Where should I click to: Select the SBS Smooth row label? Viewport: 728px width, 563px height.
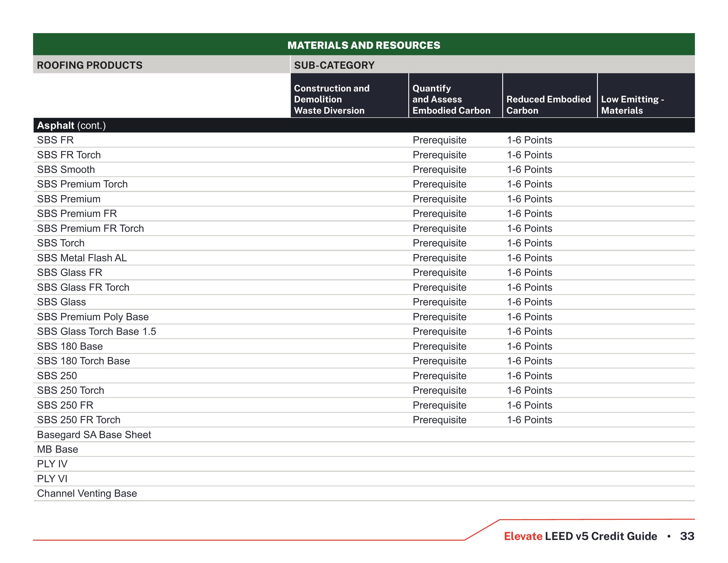(x=66, y=170)
